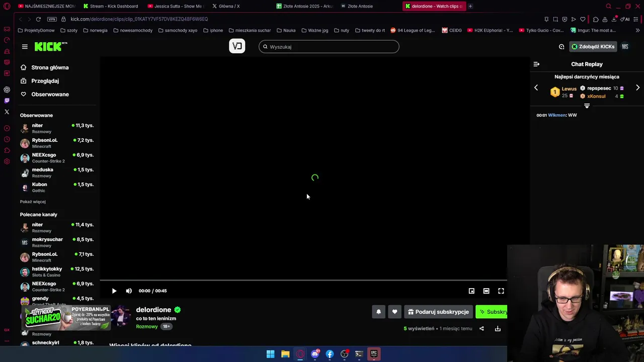Screen dimensions: 644x362
Task: Click the Kick logo
Action: click(50, 46)
